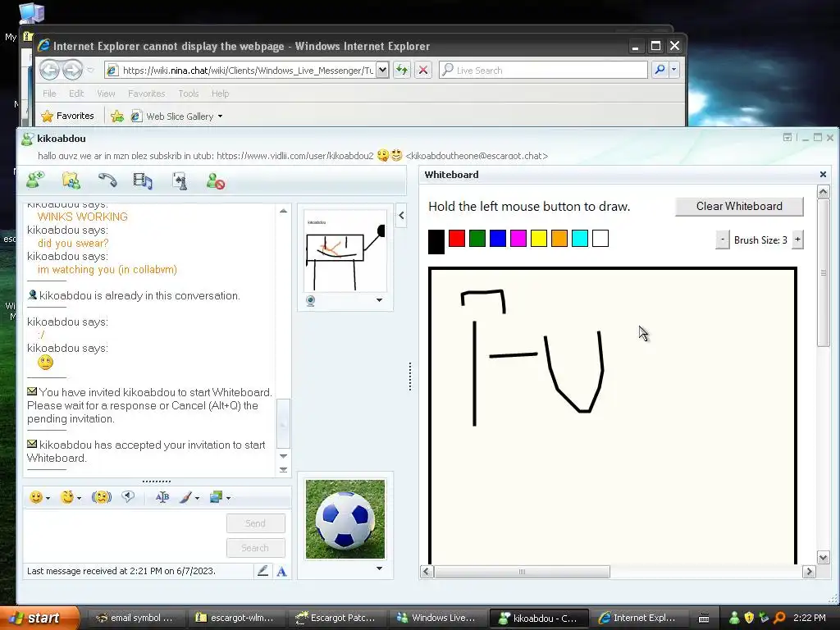Screen dimensions: 840x630
Task: Open Messenger's green person tray icon
Action: pos(734,618)
